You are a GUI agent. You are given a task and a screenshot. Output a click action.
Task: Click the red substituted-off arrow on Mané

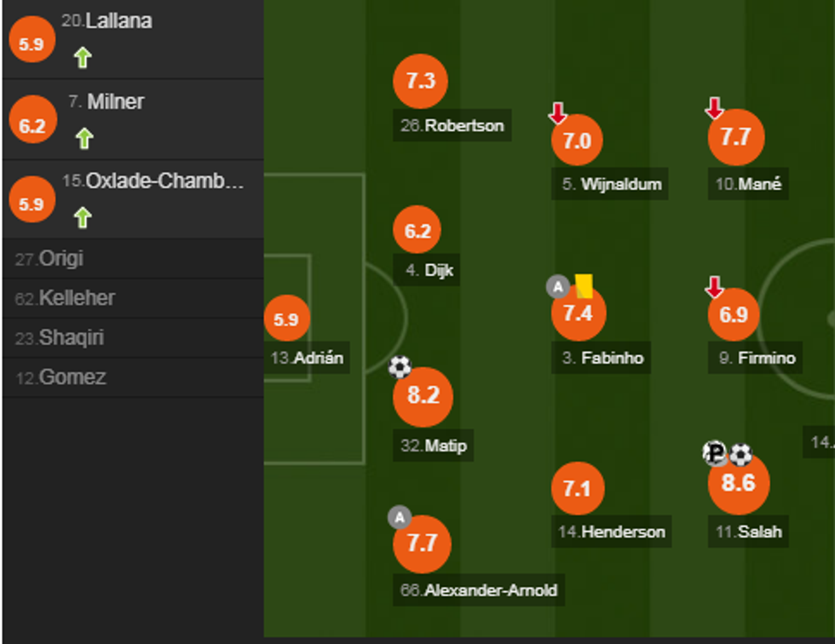pos(715,108)
